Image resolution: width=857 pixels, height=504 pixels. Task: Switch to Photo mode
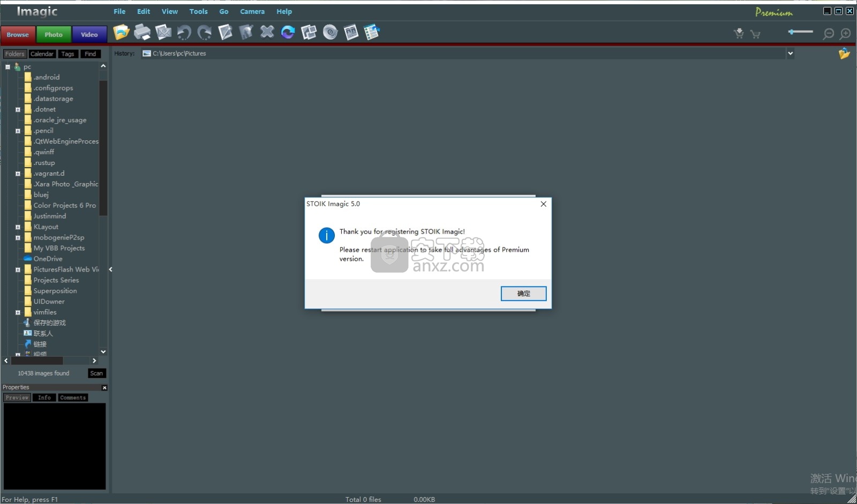tap(54, 34)
